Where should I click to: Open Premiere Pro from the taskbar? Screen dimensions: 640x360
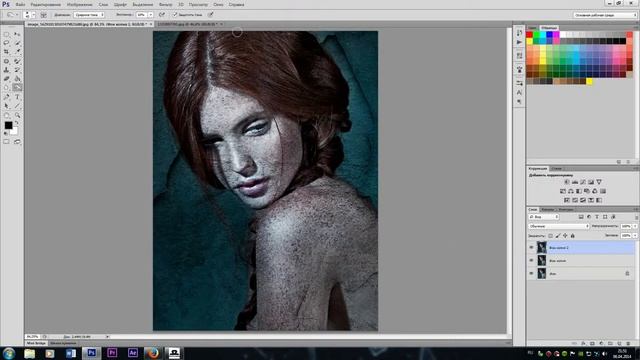point(112,353)
